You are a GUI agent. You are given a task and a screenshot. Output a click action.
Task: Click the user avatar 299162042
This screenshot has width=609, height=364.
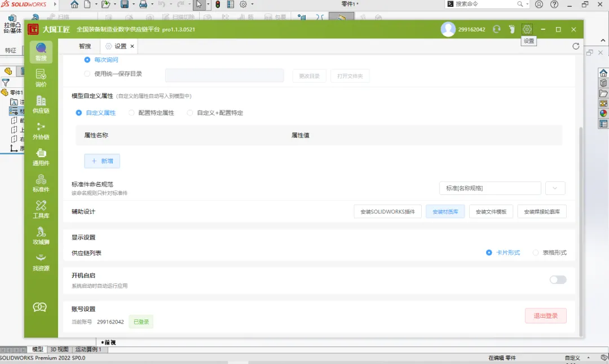[x=448, y=29]
